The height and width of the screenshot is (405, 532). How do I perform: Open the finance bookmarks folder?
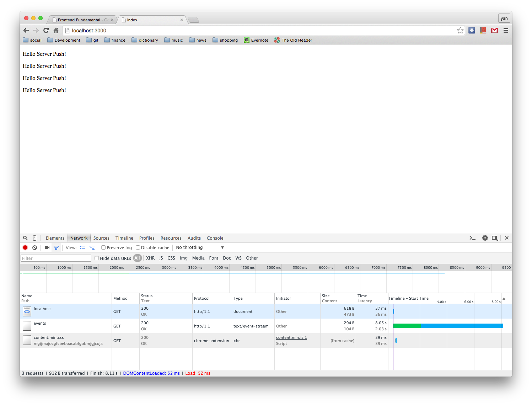click(x=114, y=40)
